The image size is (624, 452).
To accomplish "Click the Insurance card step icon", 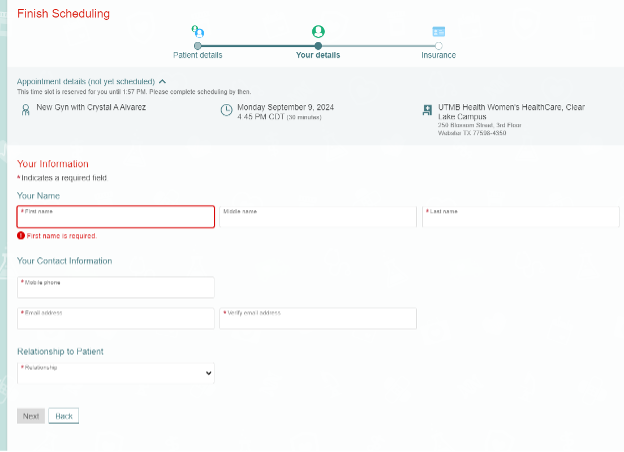I will tap(438, 32).
